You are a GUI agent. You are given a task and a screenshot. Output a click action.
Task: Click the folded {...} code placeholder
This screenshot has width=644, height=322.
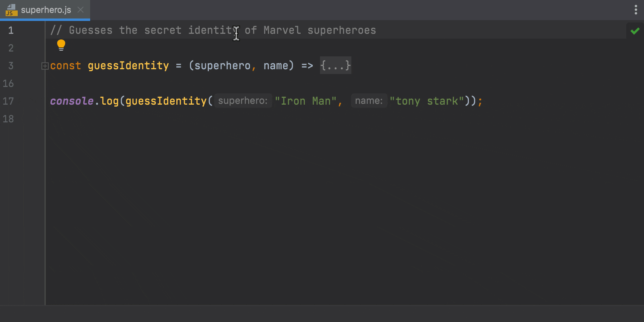[335, 65]
